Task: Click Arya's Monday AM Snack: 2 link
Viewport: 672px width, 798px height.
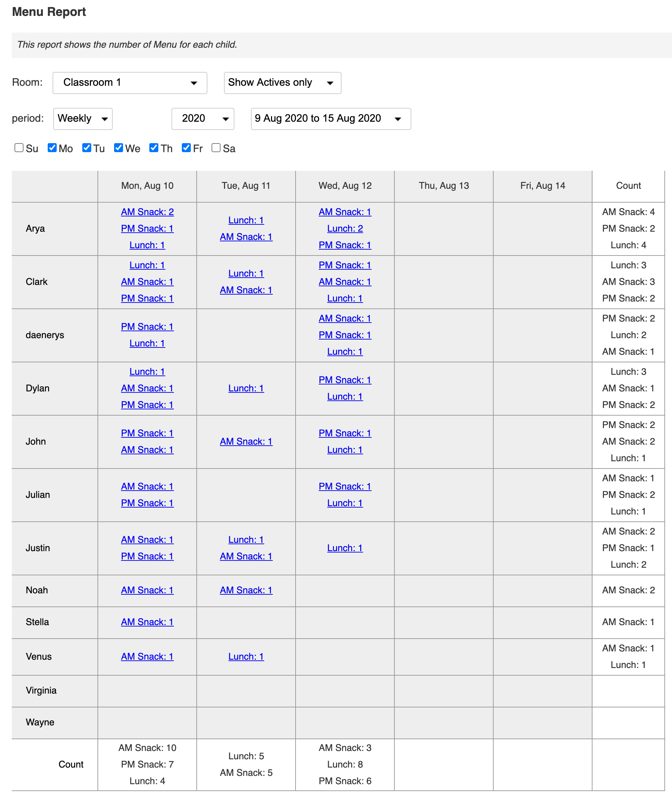Action: tap(147, 212)
